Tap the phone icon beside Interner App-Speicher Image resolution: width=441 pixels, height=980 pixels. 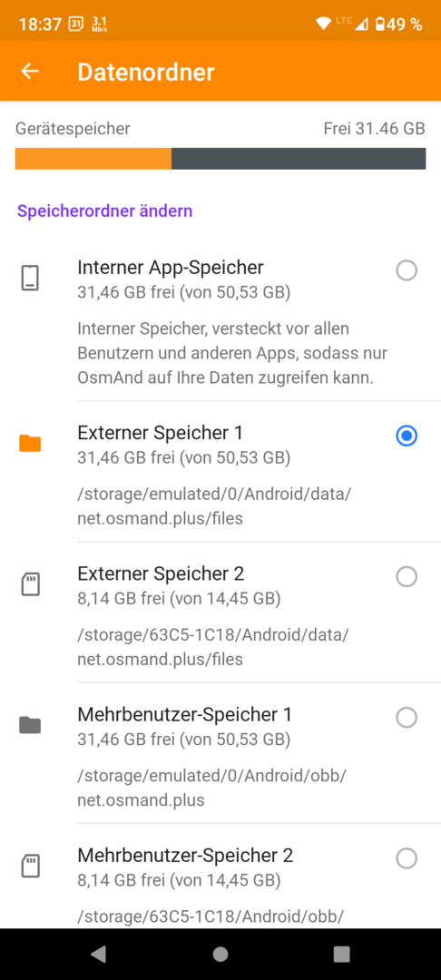click(x=30, y=279)
